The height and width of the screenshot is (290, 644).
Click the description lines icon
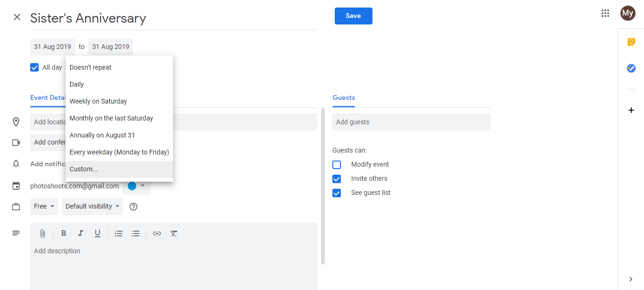pos(16,233)
